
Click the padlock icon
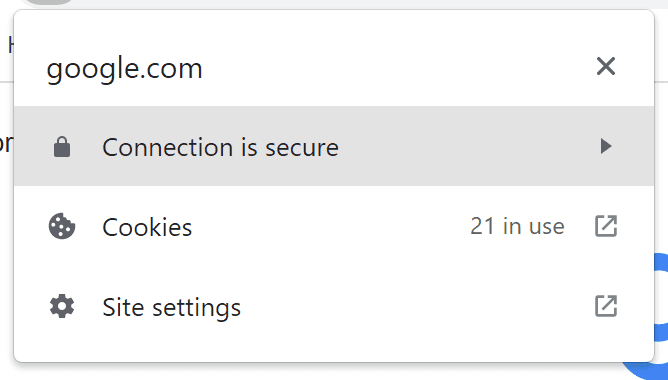pyautogui.click(x=62, y=147)
